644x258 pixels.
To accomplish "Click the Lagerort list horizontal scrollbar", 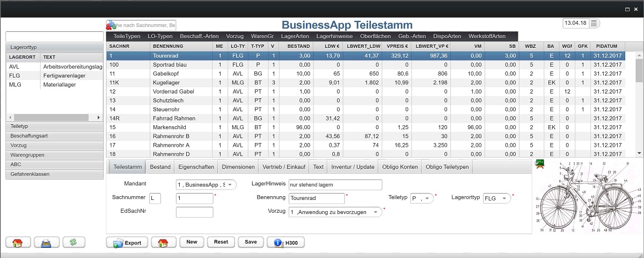I will 54,117.
